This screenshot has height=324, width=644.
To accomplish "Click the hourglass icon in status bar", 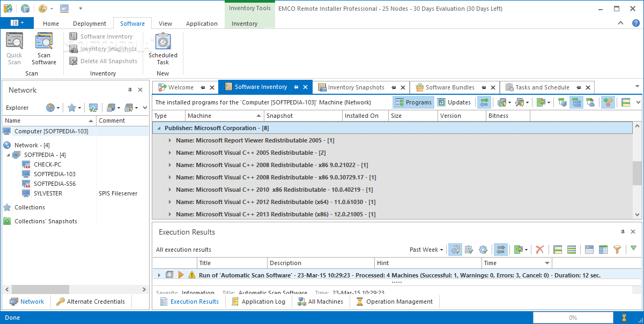I will (x=624, y=318).
